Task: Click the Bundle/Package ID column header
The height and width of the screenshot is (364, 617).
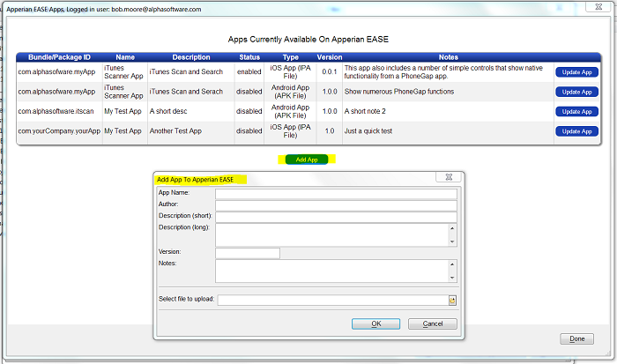Action: (59, 57)
